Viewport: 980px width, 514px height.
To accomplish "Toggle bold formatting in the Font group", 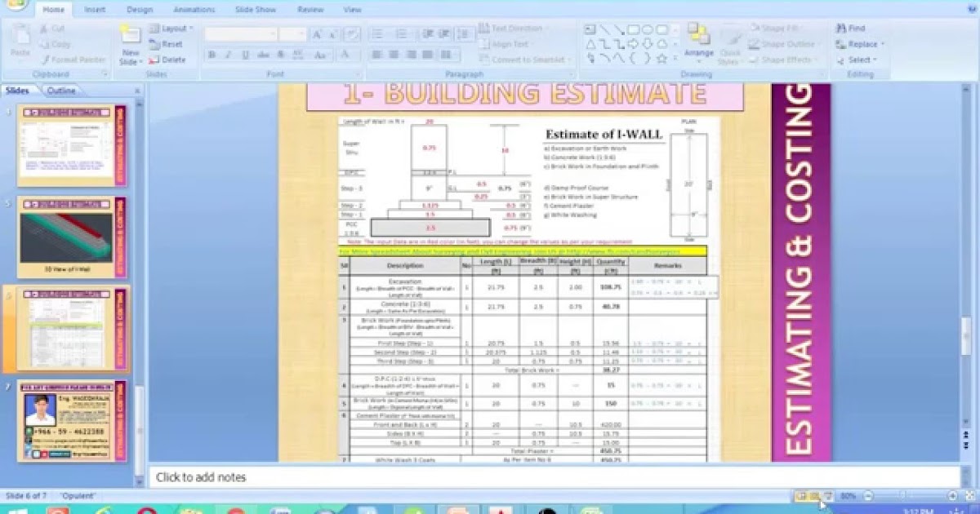I will click(210, 55).
